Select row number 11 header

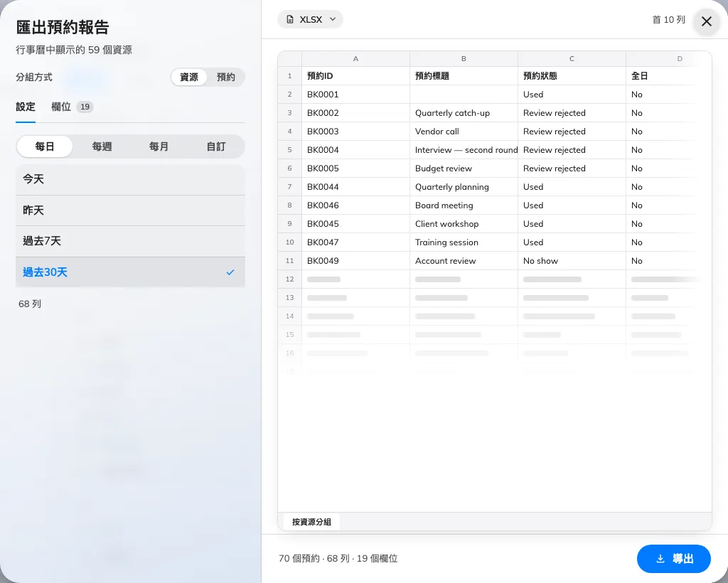[290, 262]
